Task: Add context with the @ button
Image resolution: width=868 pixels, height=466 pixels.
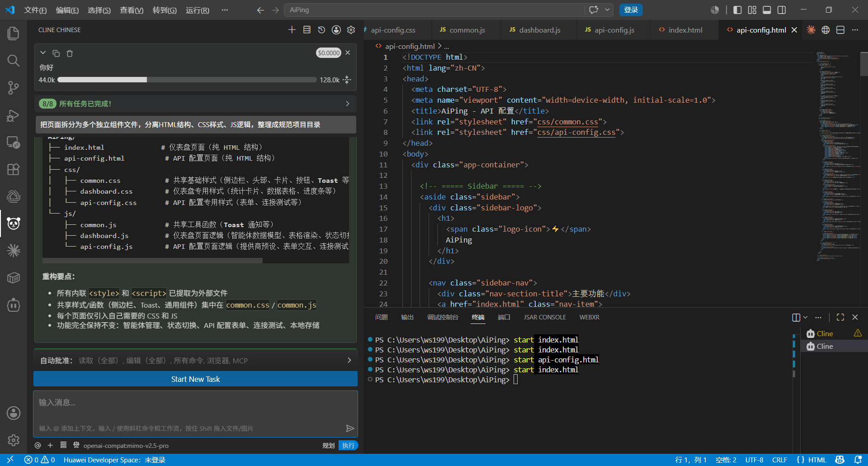Action: 38,445
